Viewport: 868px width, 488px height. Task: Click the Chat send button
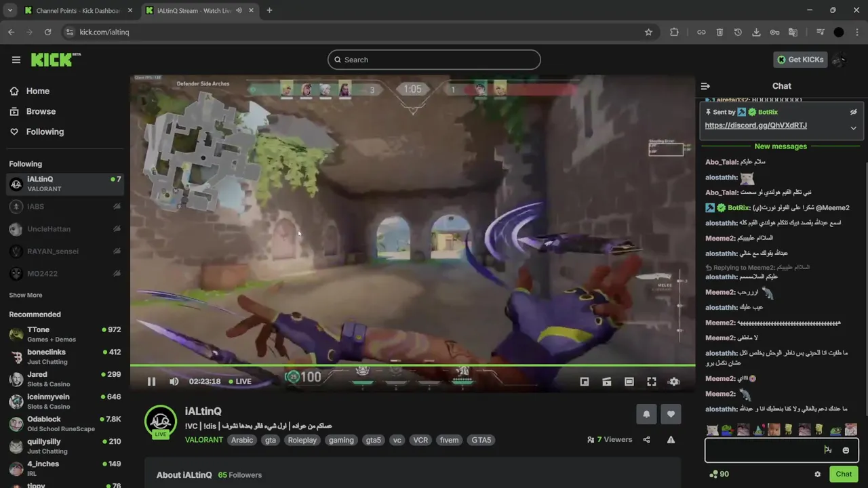click(x=844, y=474)
